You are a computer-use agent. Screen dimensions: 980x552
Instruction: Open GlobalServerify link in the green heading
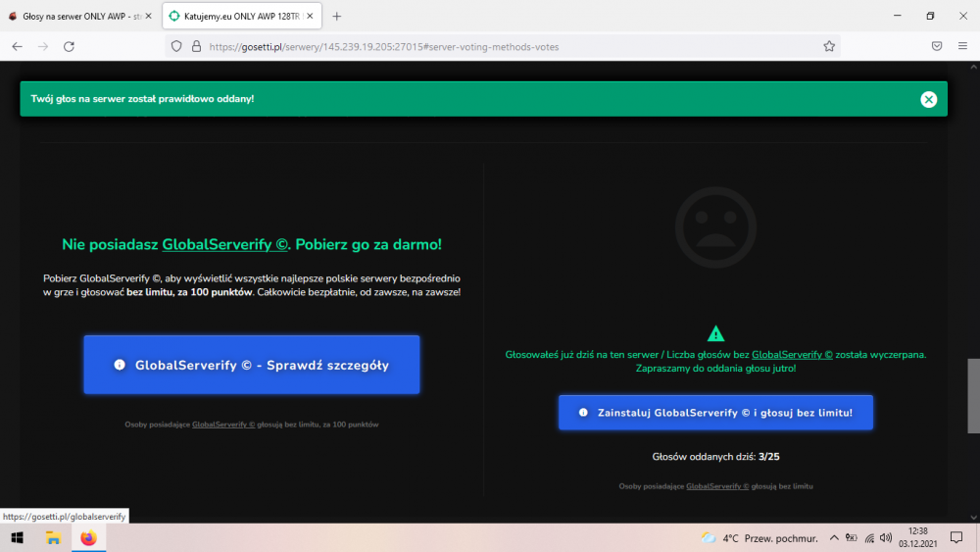(x=225, y=244)
